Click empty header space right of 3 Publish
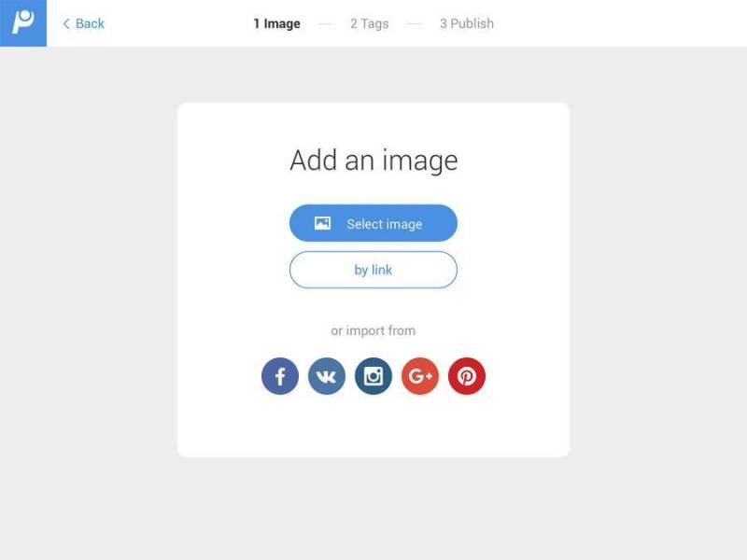This screenshot has width=747, height=560. (x=619, y=23)
